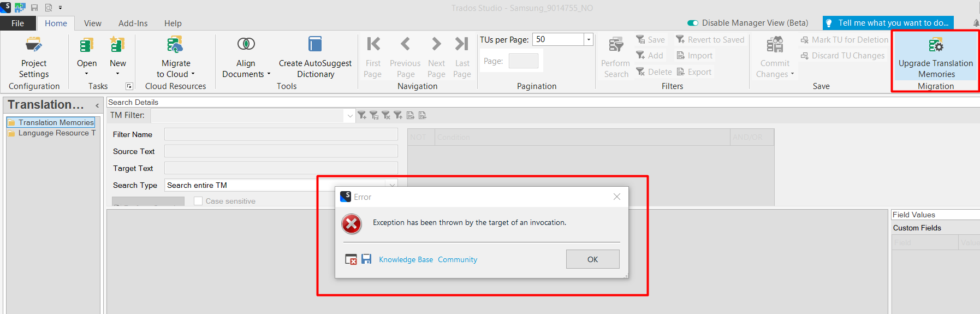This screenshot has height=314, width=980.
Task: Open the Commit Changes dropdown arrow
Action: [792, 74]
